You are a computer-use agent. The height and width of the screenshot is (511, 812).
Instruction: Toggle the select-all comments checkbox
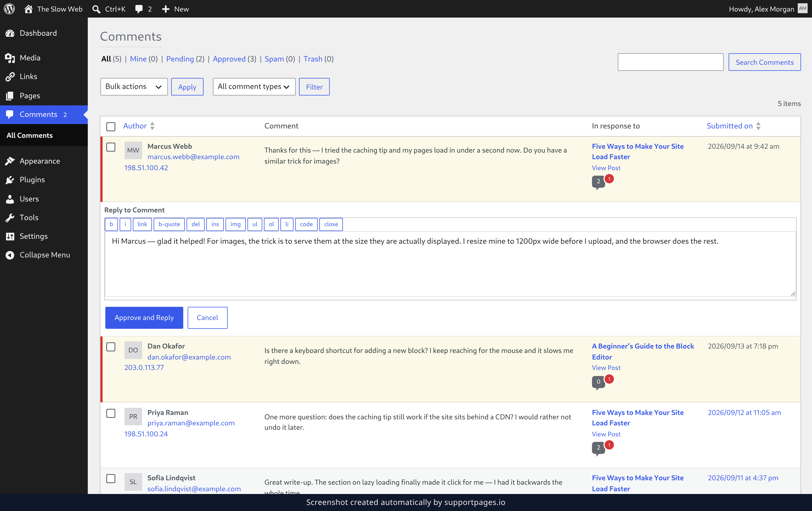tap(111, 127)
